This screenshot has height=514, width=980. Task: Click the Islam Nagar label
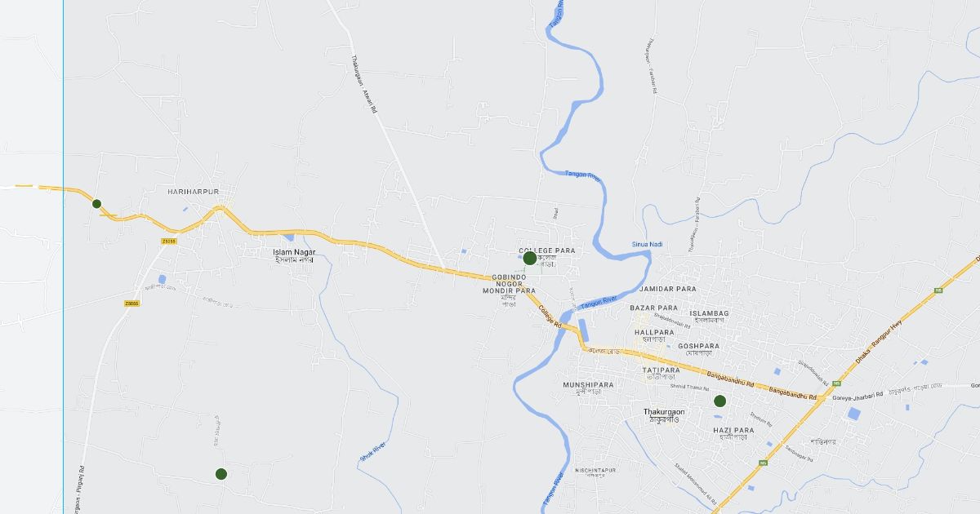[294, 252]
